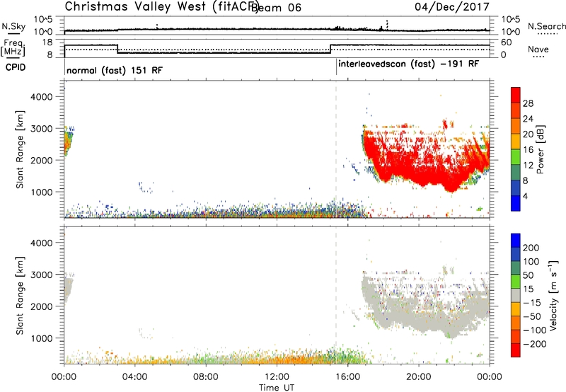The height and width of the screenshot is (392, 566).
Task: Click the blue bottom of the power colorbar
Action: (516, 203)
